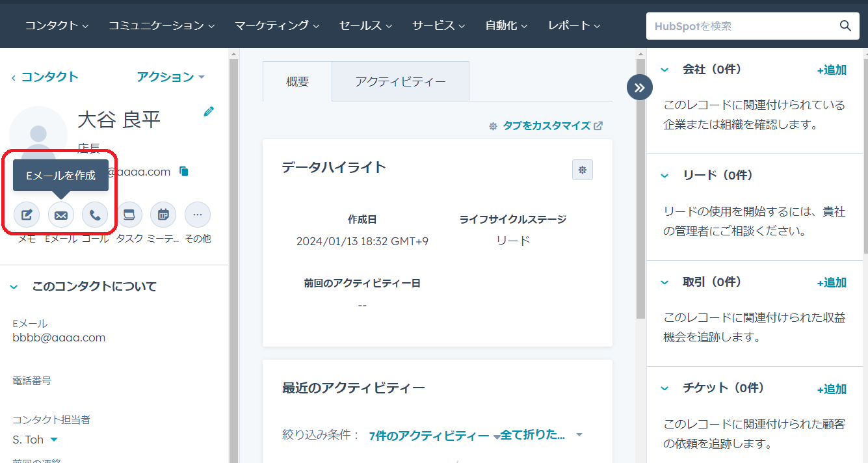Image resolution: width=868 pixels, height=463 pixels.
Task: Open the コンタクト menu in the top bar
Action: click(57, 26)
